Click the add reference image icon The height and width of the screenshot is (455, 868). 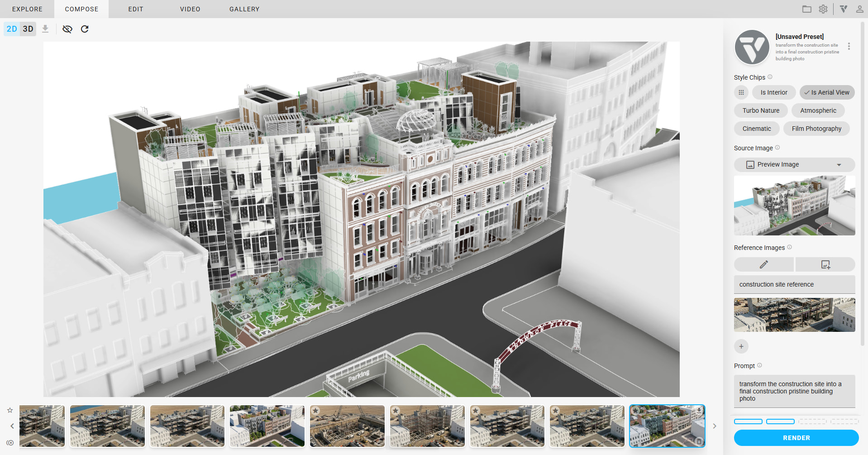(x=825, y=264)
